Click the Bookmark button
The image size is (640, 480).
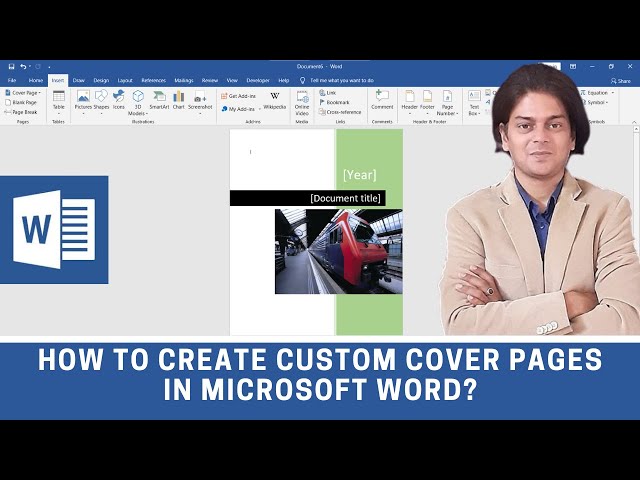coord(334,102)
